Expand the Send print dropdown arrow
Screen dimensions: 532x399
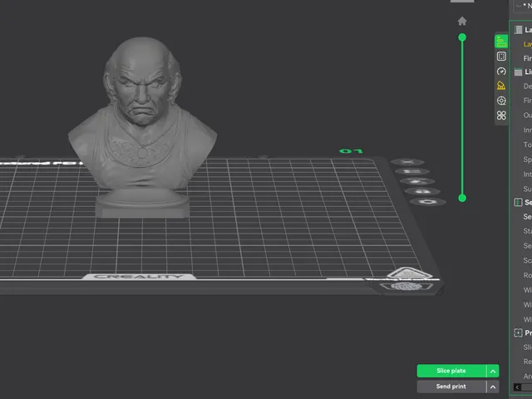pyautogui.click(x=493, y=387)
